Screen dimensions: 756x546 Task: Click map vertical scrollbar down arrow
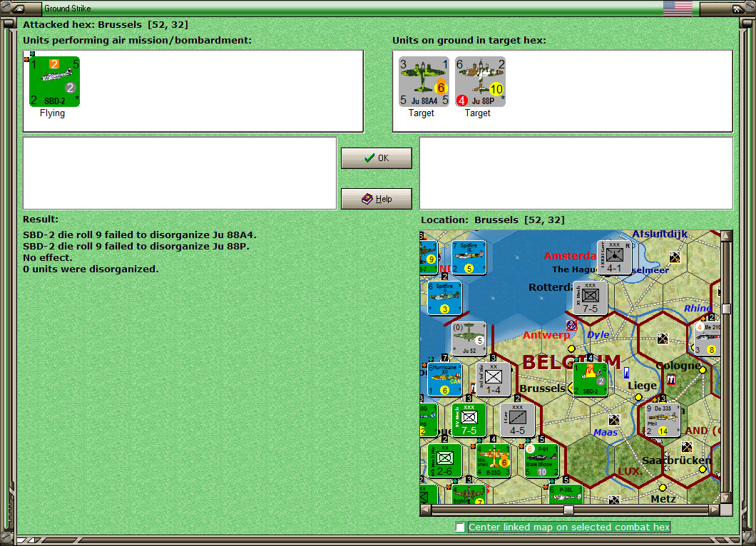(x=726, y=498)
